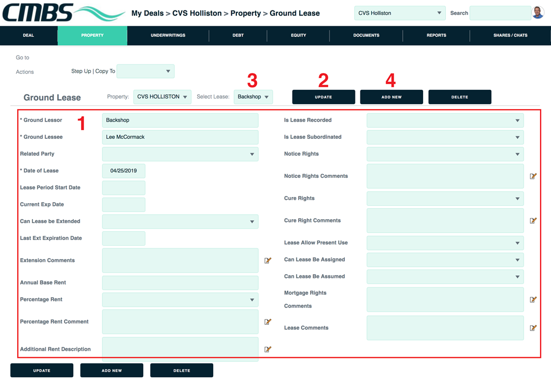This screenshot has height=392, width=551.
Task: Click the top Update button
Action: point(323,97)
